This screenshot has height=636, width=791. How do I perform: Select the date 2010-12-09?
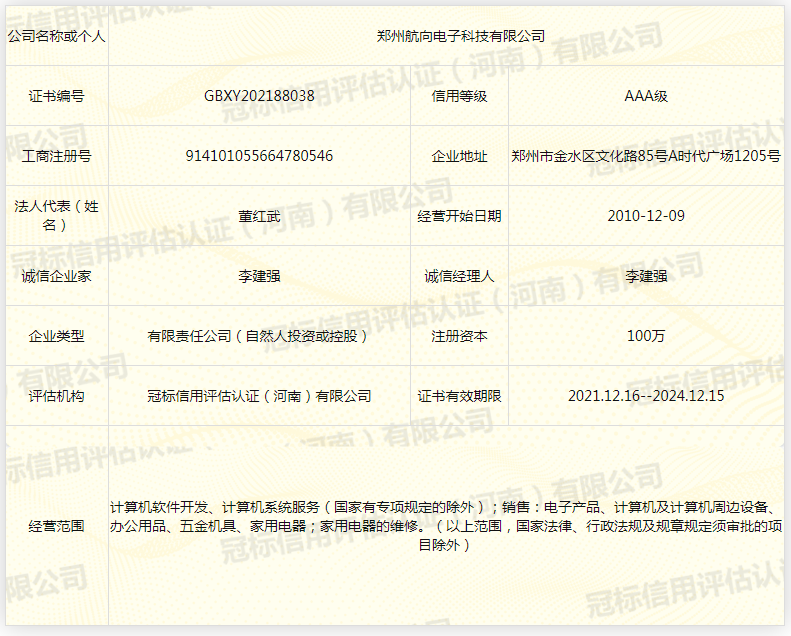[645, 216]
